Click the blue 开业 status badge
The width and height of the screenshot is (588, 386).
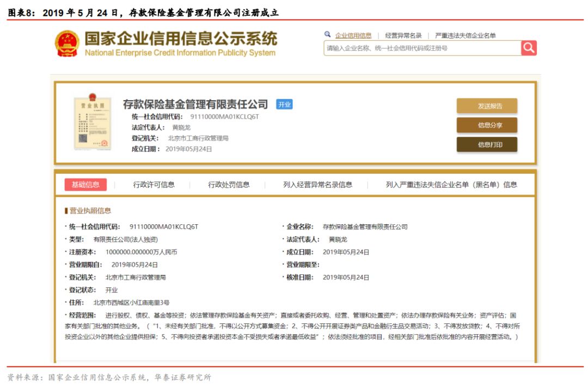284,105
